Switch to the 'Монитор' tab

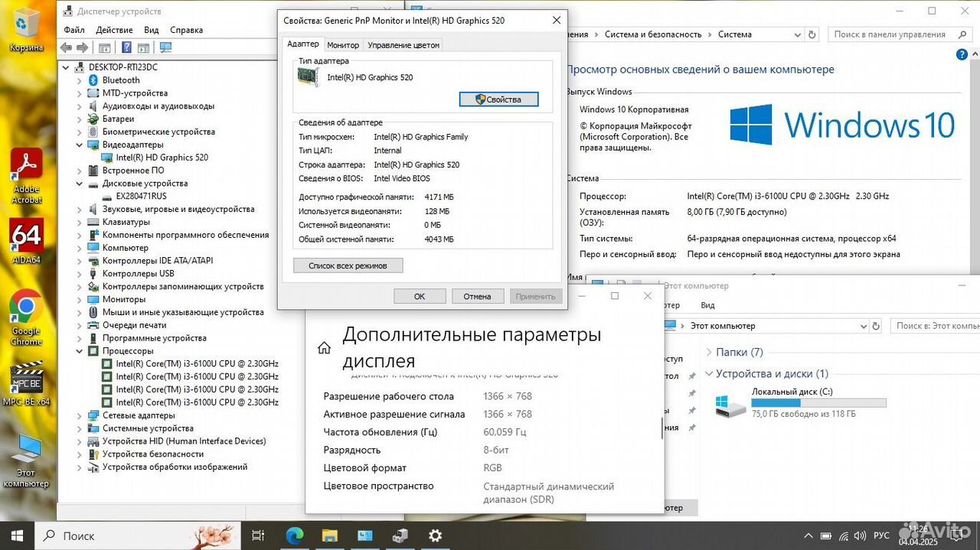pyautogui.click(x=343, y=45)
